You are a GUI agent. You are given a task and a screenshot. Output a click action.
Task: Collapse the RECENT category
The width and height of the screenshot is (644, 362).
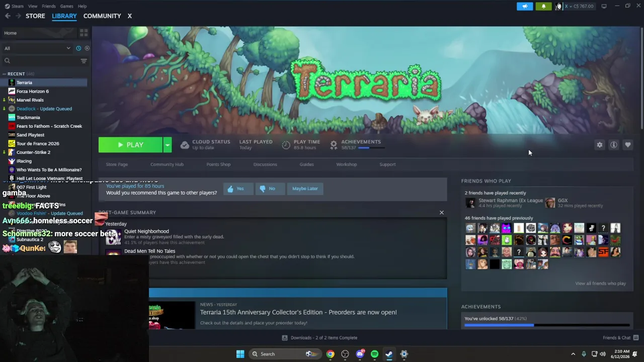click(5, 74)
